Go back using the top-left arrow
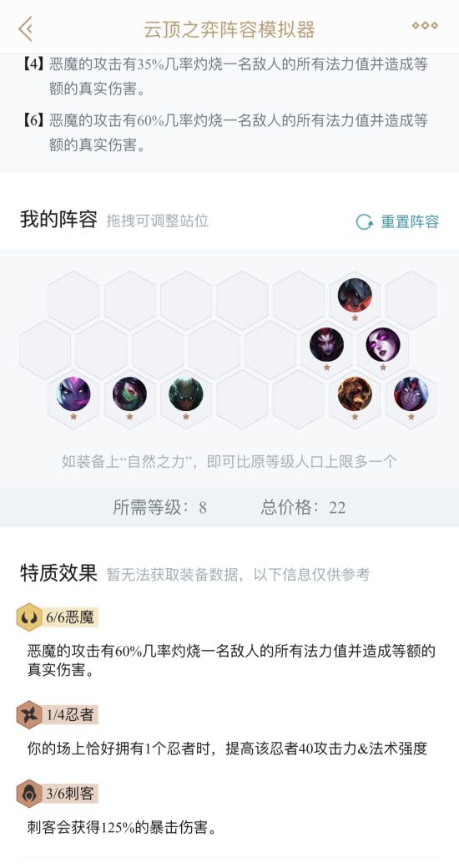Viewport: 459px width, 868px height. pos(25,28)
